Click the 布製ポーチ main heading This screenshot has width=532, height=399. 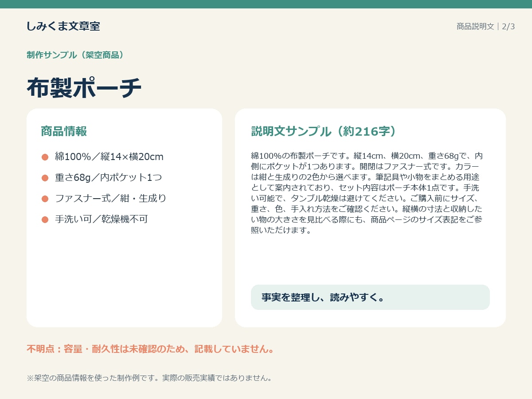pyautogui.click(x=84, y=88)
